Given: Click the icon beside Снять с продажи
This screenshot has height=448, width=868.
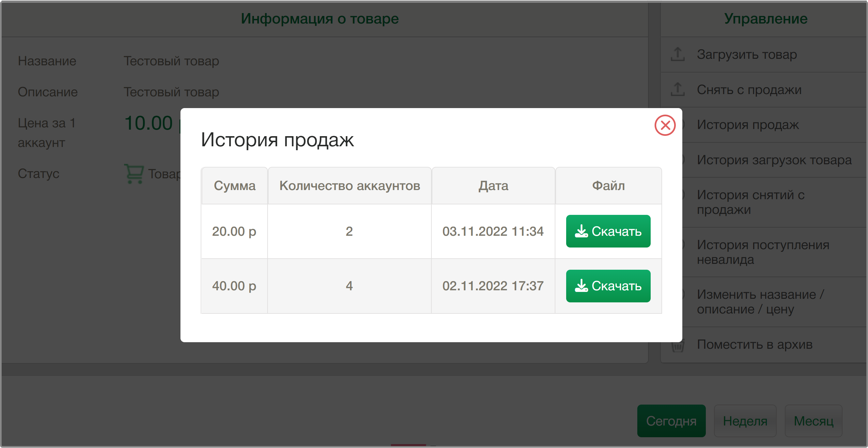Looking at the screenshot, I should tap(677, 89).
